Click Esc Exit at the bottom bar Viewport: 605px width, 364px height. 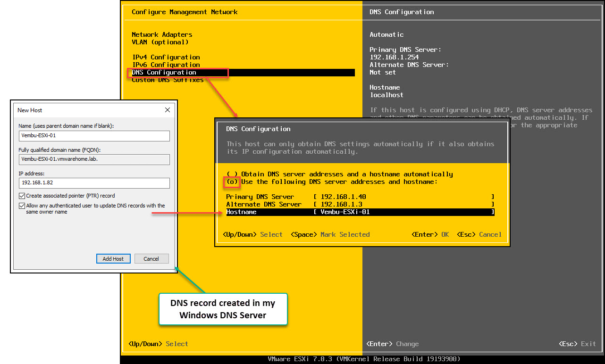pyautogui.click(x=577, y=344)
